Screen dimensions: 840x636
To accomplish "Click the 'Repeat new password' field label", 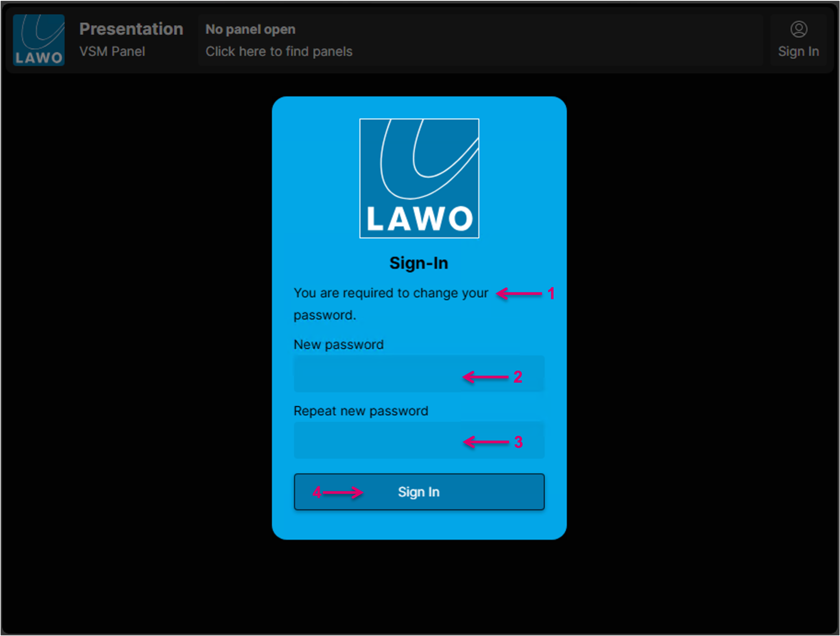I will coord(361,411).
